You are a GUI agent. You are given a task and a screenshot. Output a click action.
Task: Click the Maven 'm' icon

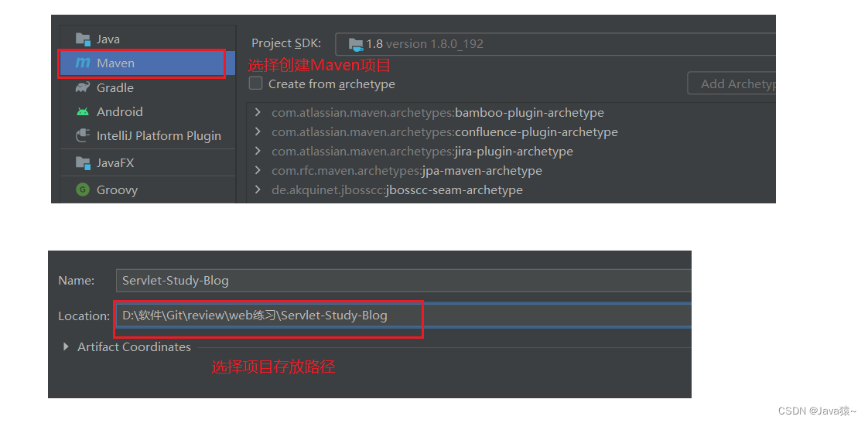point(83,63)
